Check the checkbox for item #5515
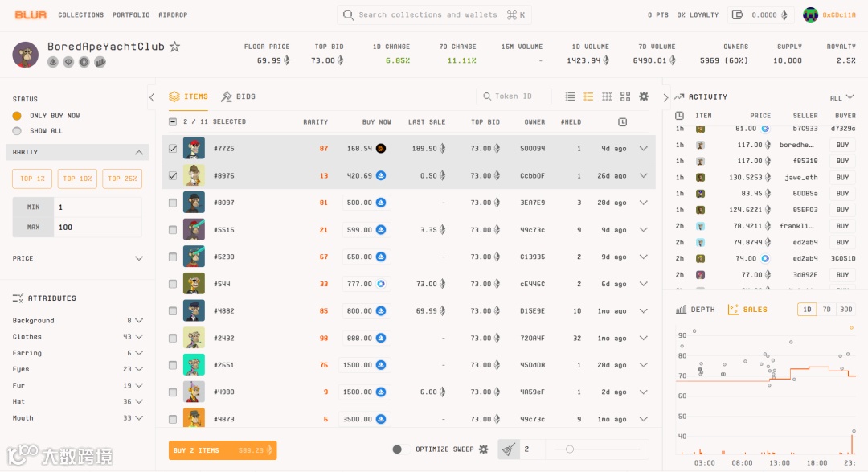868x472 pixels. click(173, 230)
